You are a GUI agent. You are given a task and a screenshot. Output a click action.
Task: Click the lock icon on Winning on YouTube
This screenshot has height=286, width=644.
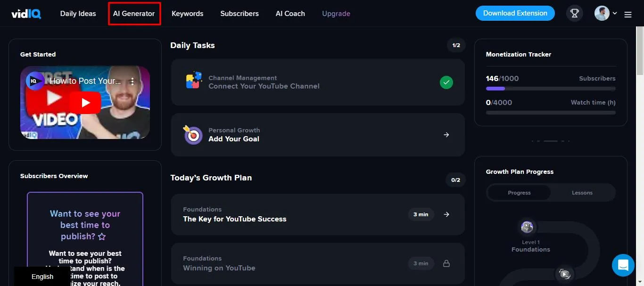446,263
